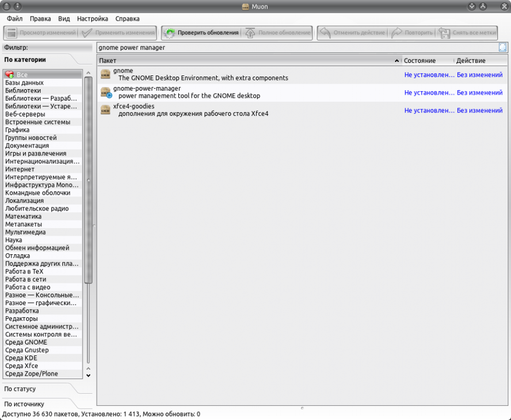
Task: Click the gnome-power-manager package icon
Action: 106,92
